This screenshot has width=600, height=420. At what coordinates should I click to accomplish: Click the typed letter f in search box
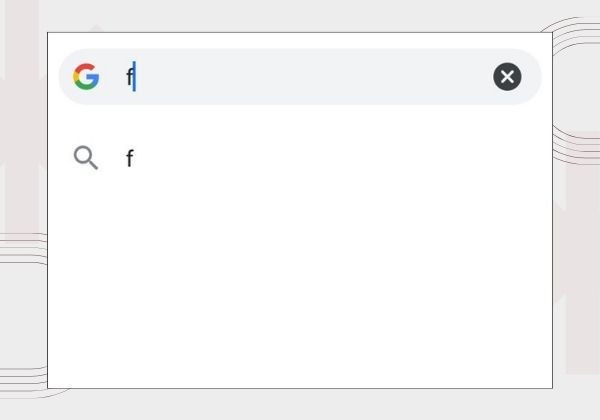(x=129, y=77)
